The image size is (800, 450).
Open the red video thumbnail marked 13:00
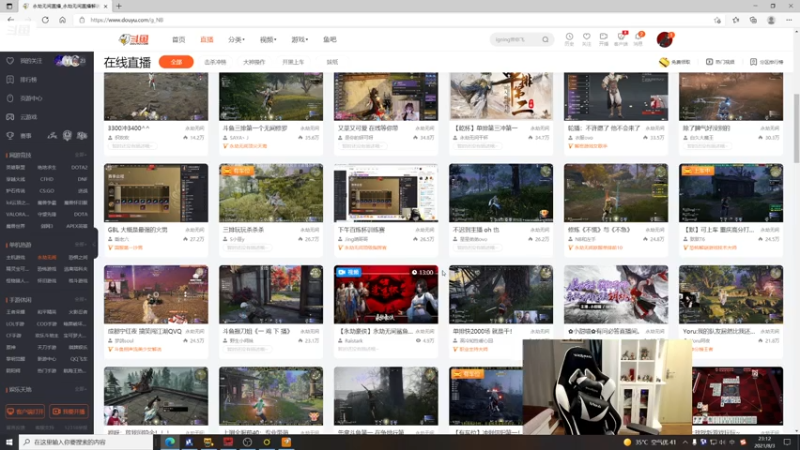point(386,294)
